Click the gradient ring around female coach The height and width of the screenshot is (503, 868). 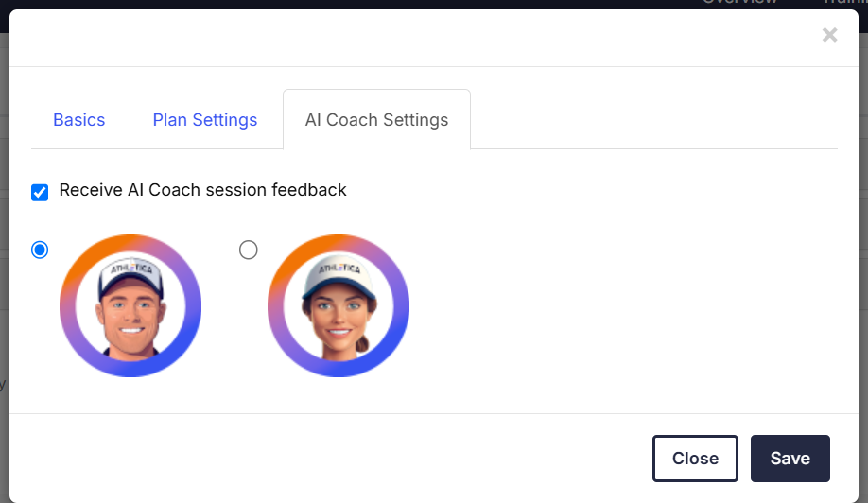[x=276, y=306]
